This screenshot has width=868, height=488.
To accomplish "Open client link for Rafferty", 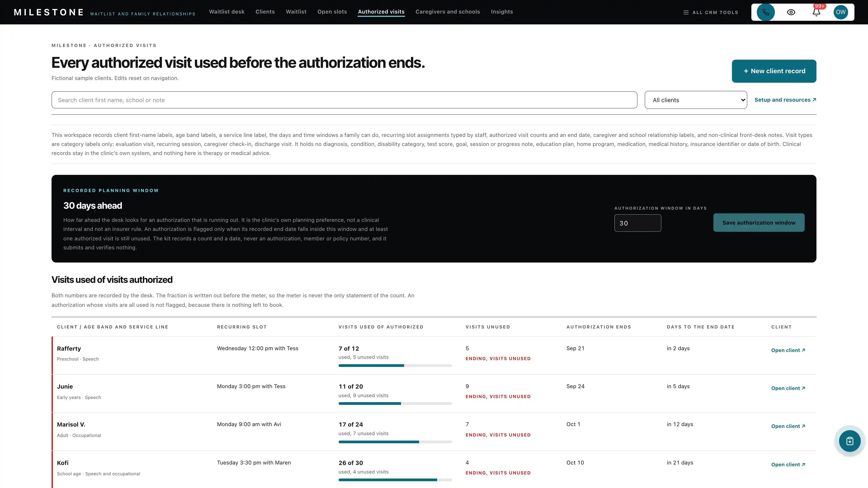I will [x=788, y=350].
